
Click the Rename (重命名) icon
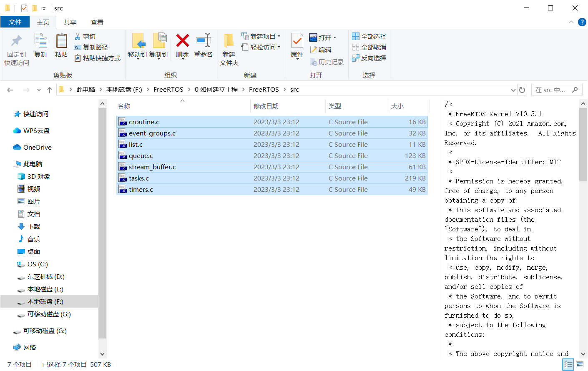204,41
